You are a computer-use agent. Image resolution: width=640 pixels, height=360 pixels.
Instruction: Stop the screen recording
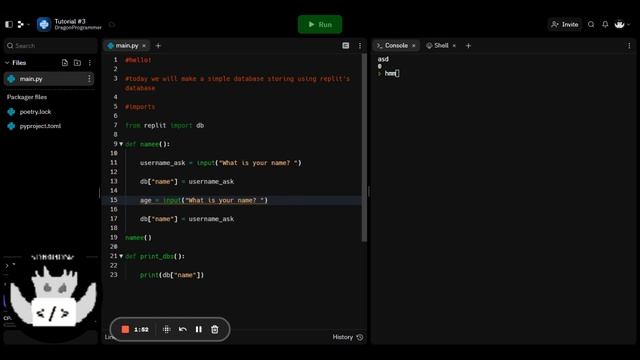click(x=125, y=329)
